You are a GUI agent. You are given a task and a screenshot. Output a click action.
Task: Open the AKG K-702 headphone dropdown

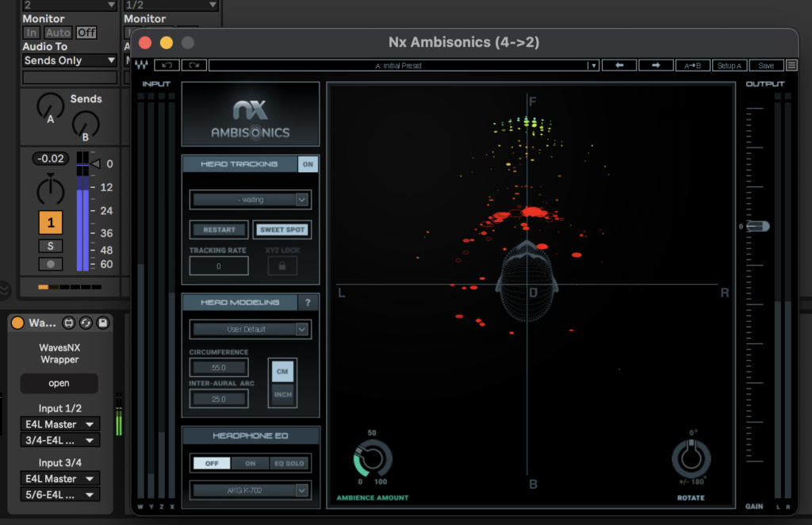click(251, 491)
